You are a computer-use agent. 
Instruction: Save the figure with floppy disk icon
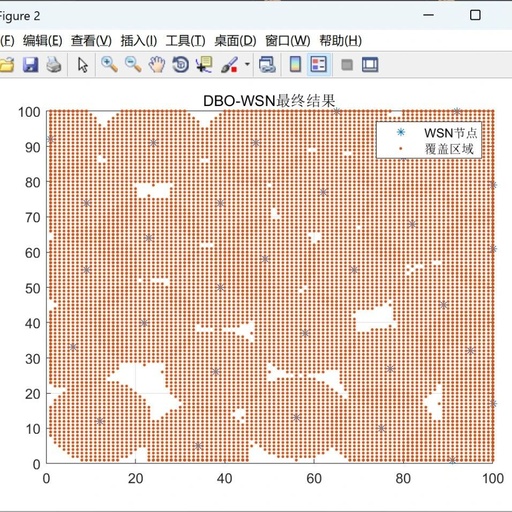30,65
